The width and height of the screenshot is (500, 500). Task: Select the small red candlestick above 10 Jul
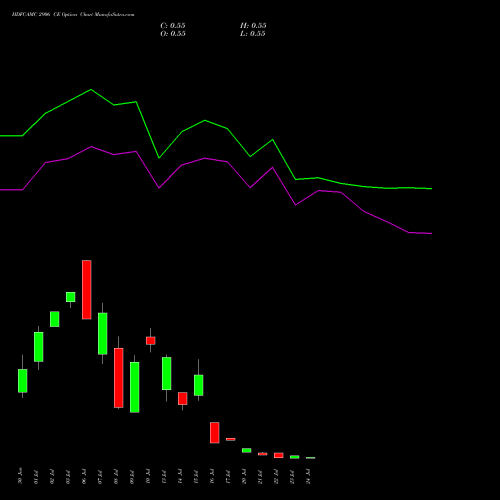pos(151,341)
